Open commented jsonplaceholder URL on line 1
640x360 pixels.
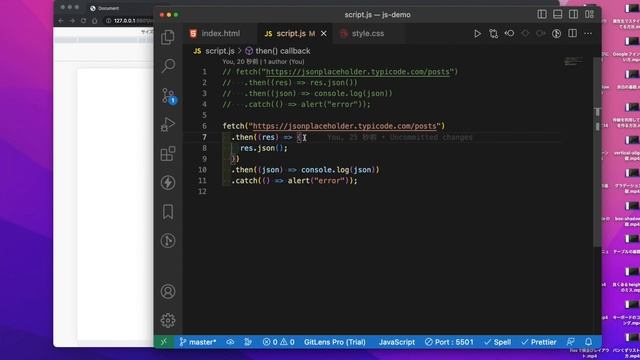[x=358, y=72]
